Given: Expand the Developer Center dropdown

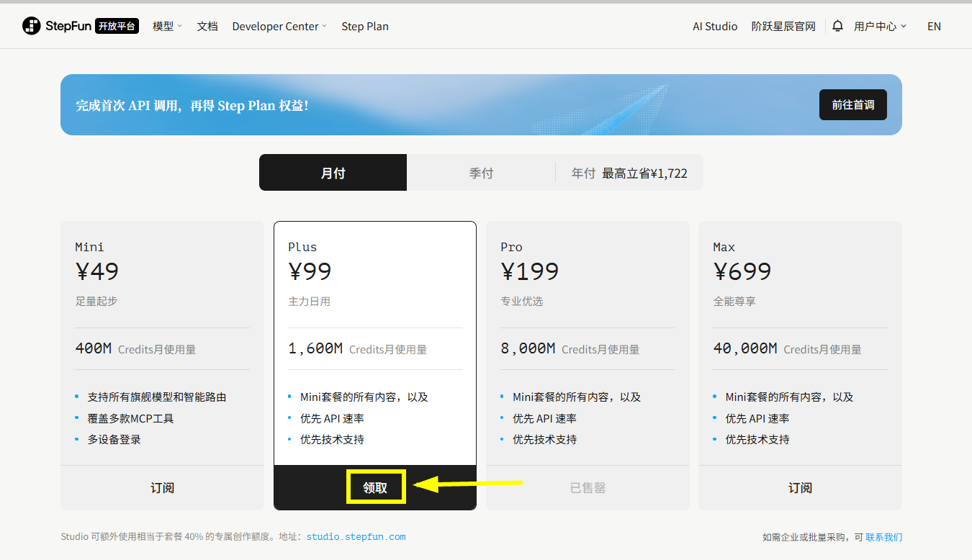Looking at the screenshot, I should 279,26.
